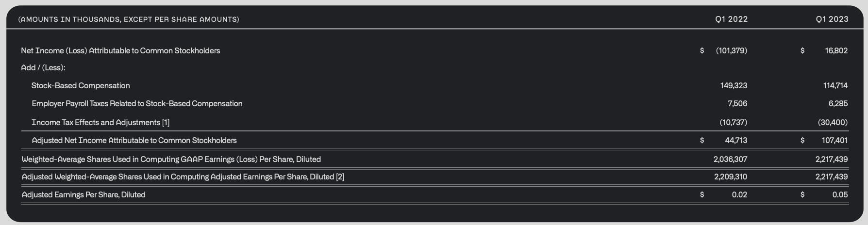The width and height of the screenshot is (868, 225).
Task: Click the Q1 2022 adjusted net income value 44,713
Action: click(736, 141)
